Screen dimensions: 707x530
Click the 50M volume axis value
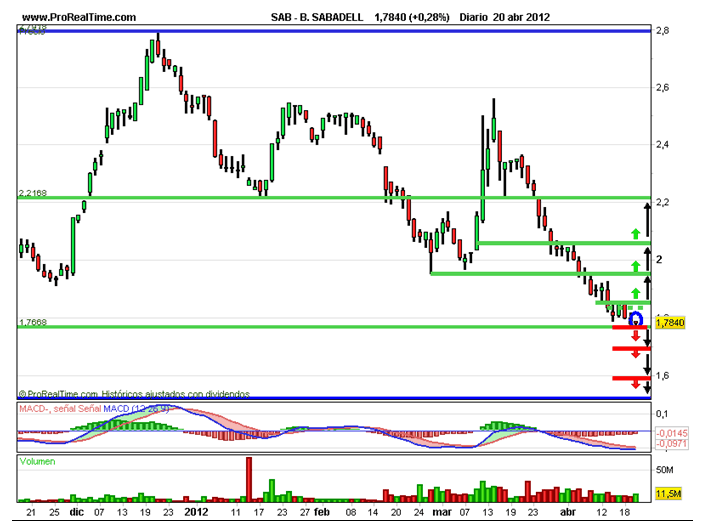[x=665, y=470]
